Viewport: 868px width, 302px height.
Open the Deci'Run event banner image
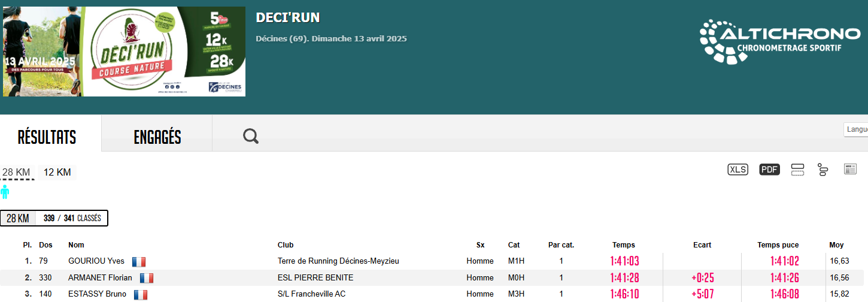pos(124,52)
